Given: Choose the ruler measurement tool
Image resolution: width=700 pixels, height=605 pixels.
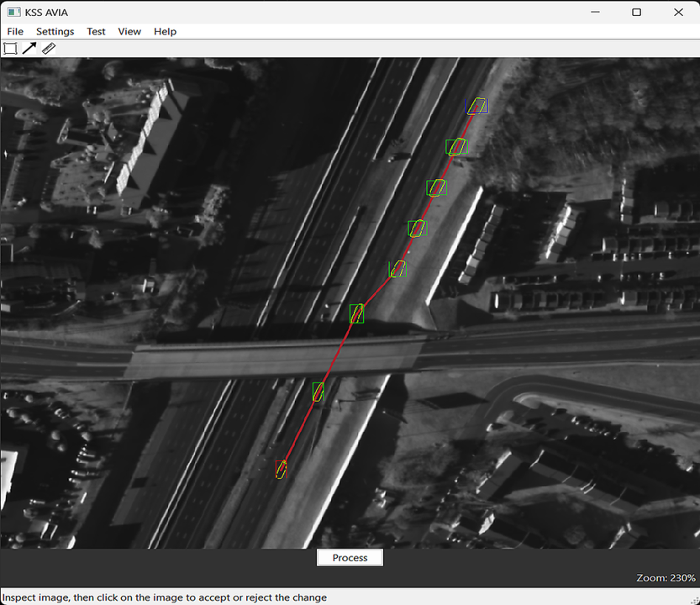Looking at the screenshot, I should point(49,49).
